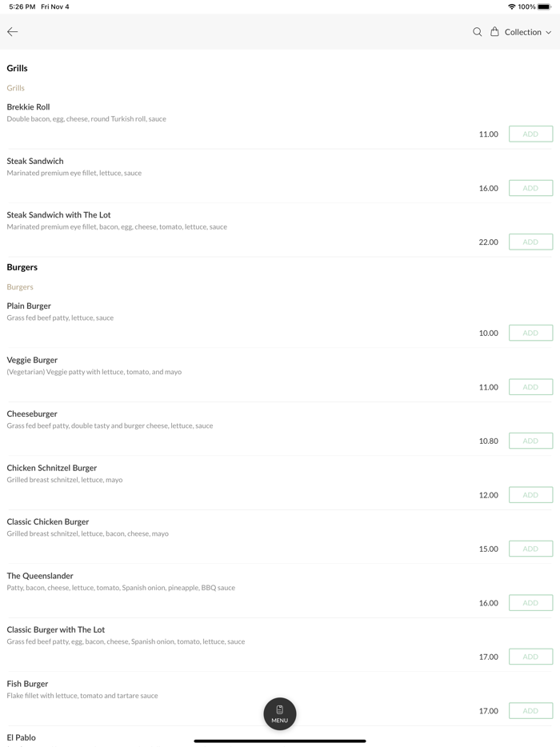Add the Cheeseburger for 10.80

tap(530, 441)
